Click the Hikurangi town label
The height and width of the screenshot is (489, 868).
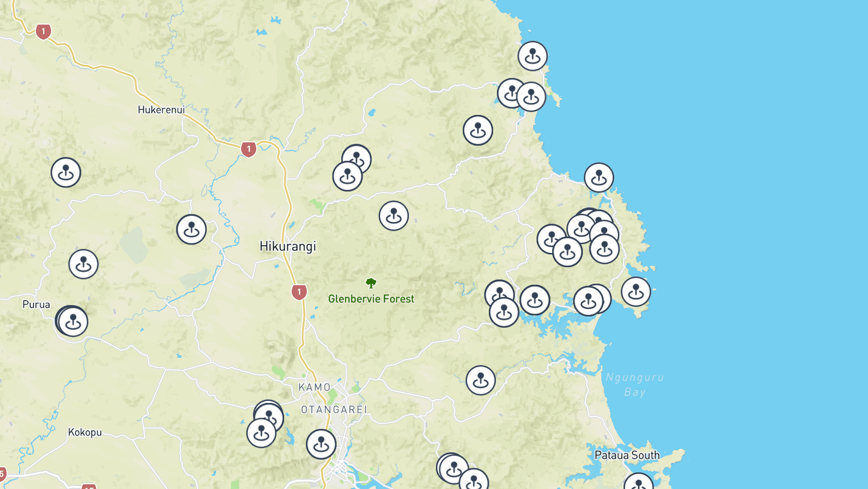click(288, 246)
